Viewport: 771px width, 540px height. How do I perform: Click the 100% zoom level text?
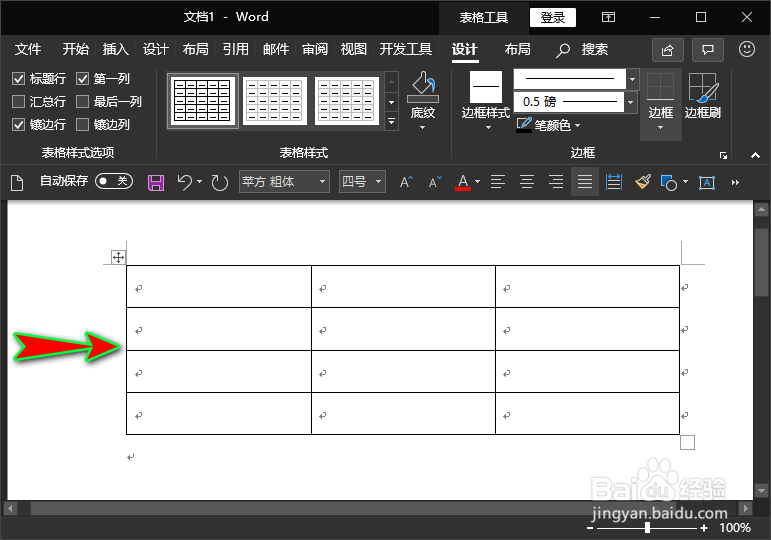click(x=735, y=528)
